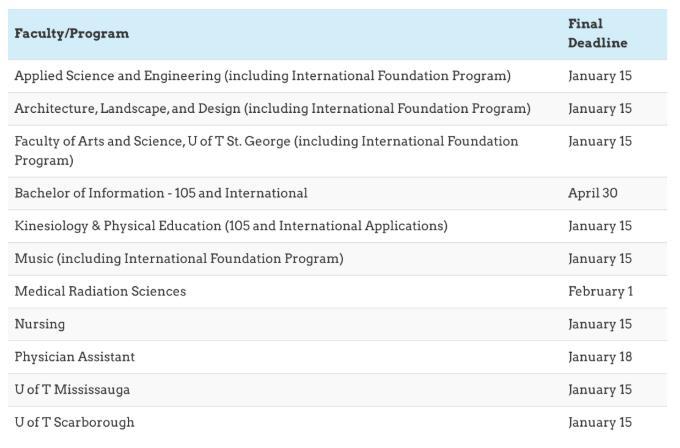Click the Faculty of Arts and Science row

click(337, 151)
